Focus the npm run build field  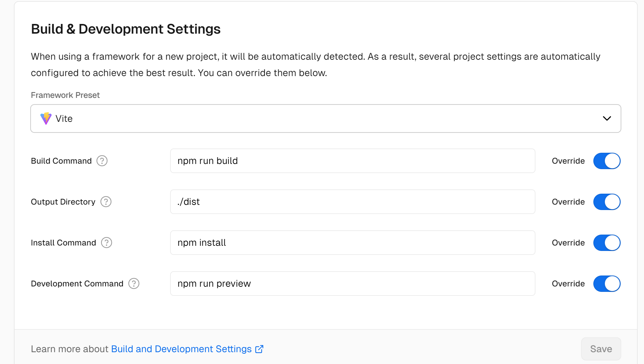pos(352,161)
